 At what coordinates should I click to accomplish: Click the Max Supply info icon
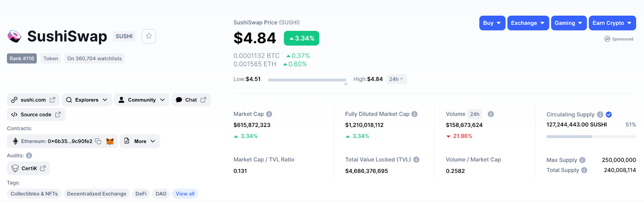click(x=582, y=160)
